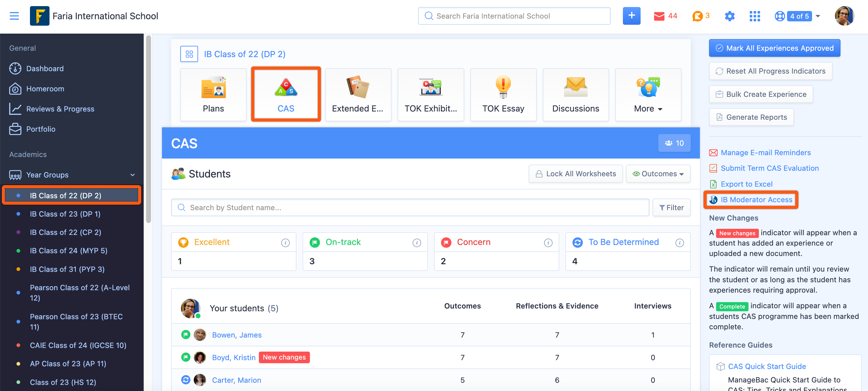Click Boyd, Kristin's New changes badge

[284, 357]
